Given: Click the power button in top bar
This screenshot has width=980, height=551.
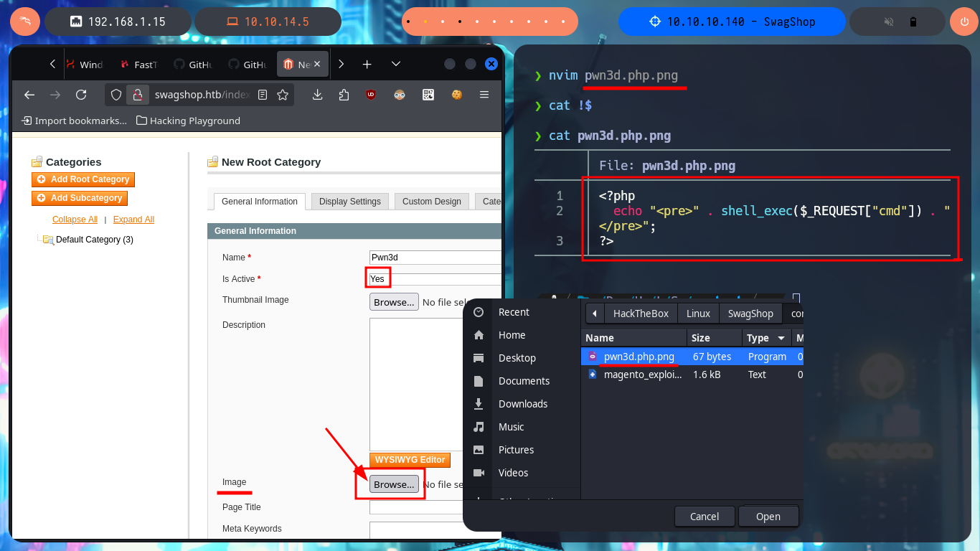Looking at the screenshot, I should coord(963,22).
